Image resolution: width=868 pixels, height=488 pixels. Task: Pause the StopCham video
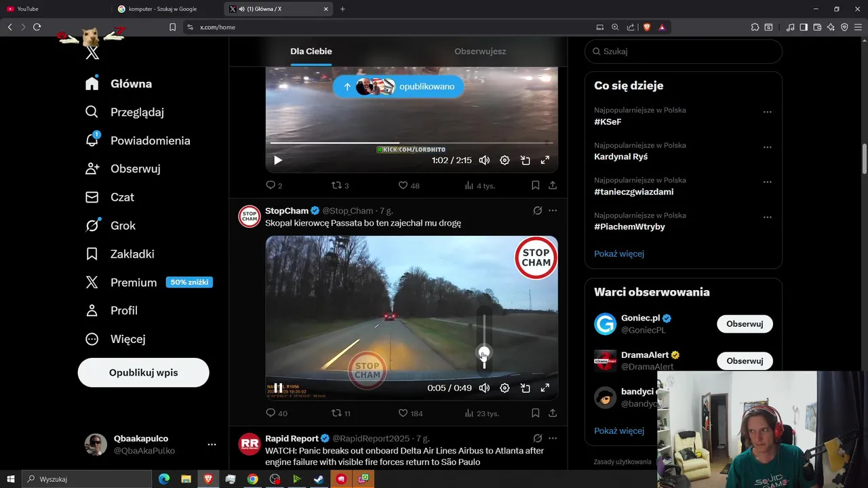(278, 388)
